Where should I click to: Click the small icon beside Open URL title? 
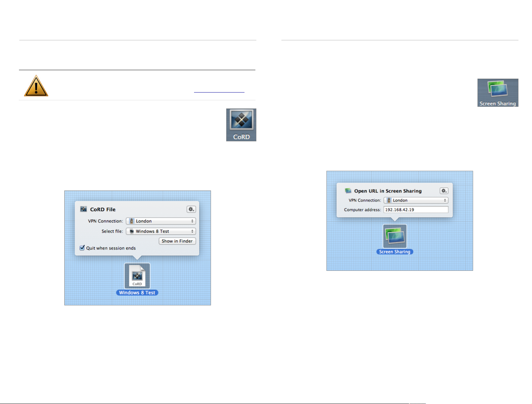coord(348,191)
